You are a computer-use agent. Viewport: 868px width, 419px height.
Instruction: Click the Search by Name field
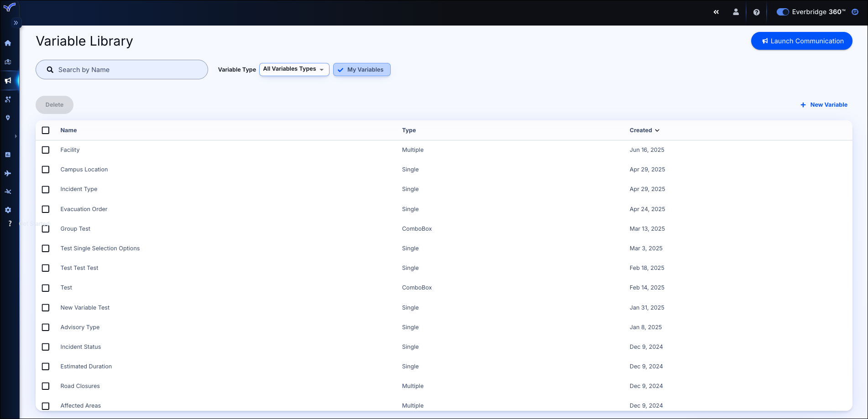(122, 70)
